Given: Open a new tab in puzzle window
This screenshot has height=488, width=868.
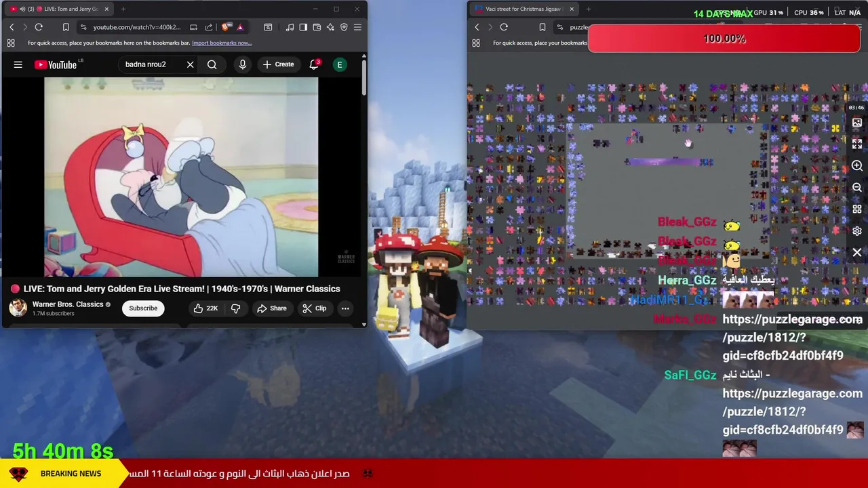Looking at the screenshot, I should 588,9.
